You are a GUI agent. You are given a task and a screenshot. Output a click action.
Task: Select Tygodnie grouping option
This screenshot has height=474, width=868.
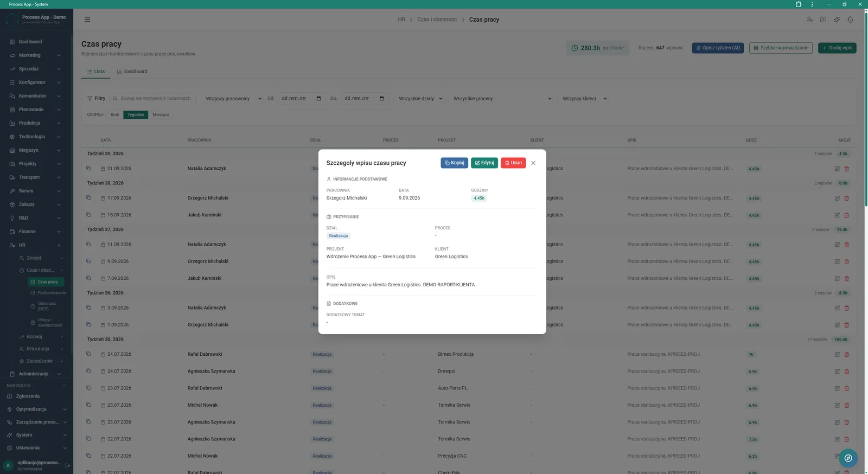tap(136, 115)
